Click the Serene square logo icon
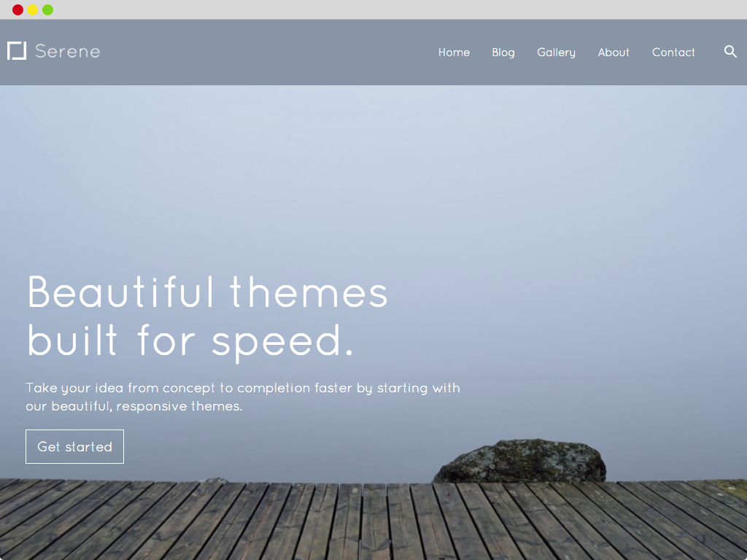Viewport: 747px width, 560px height. [17, 51]
